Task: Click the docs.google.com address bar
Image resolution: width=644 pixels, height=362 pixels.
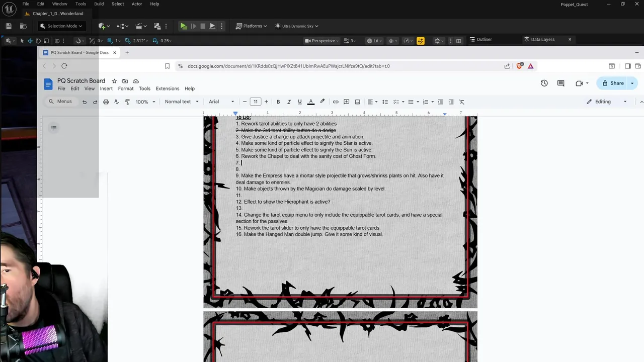Action: pyautogui.click(x=289, y=66)
